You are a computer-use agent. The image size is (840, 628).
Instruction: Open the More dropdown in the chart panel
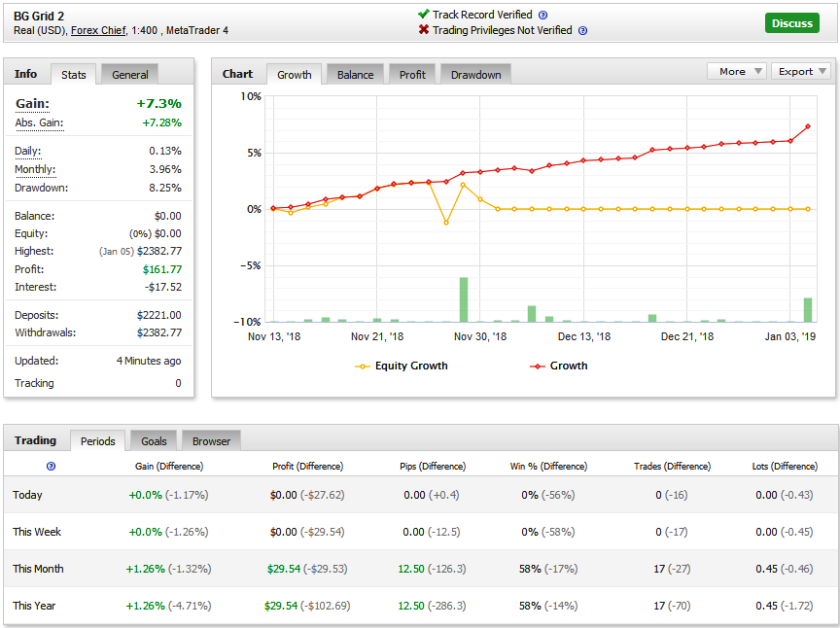pyautogui.click(x=737, y=71)
